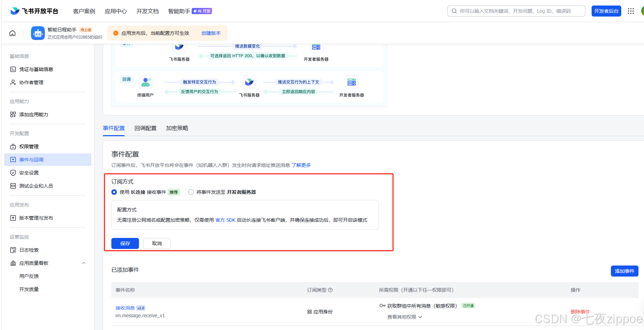This screenshot has width=644, height=330.
Task: Click the 测试企业和人员 code icon
Action: click(x=13, y=186)
